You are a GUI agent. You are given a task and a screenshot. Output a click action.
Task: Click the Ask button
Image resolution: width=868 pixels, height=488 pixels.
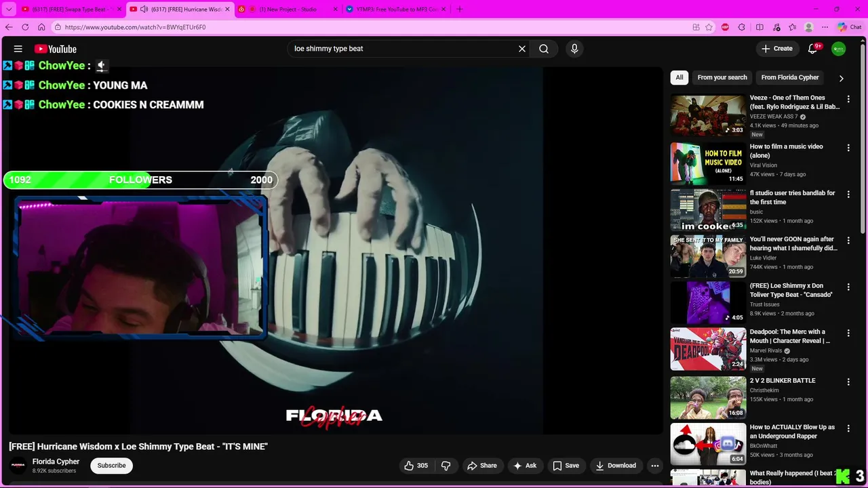(x=525, y=466)
